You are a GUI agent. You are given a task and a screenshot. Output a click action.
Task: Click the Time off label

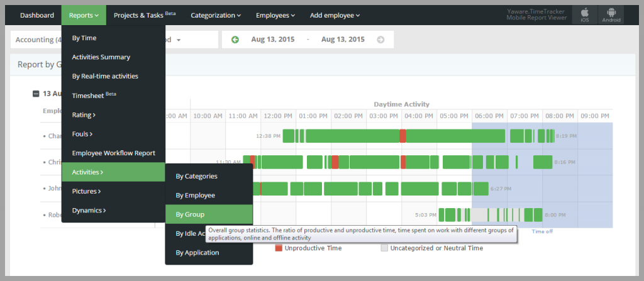542,231
